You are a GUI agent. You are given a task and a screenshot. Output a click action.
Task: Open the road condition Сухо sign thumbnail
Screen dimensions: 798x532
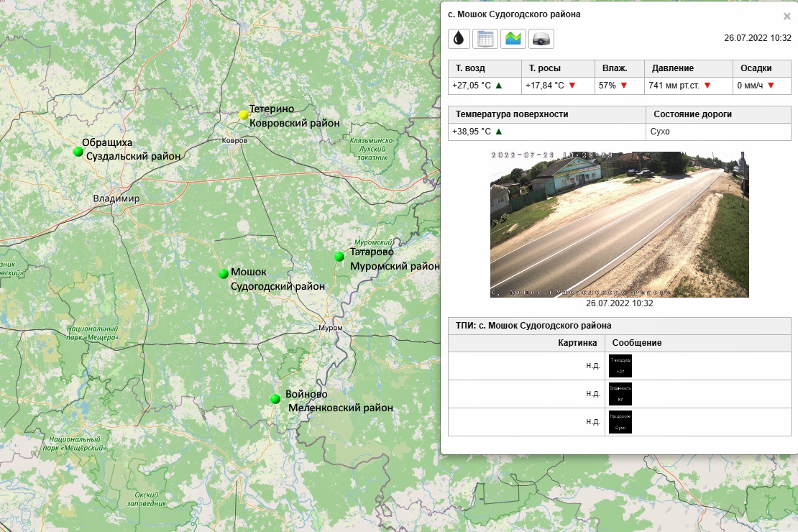[x=620, y=422]
